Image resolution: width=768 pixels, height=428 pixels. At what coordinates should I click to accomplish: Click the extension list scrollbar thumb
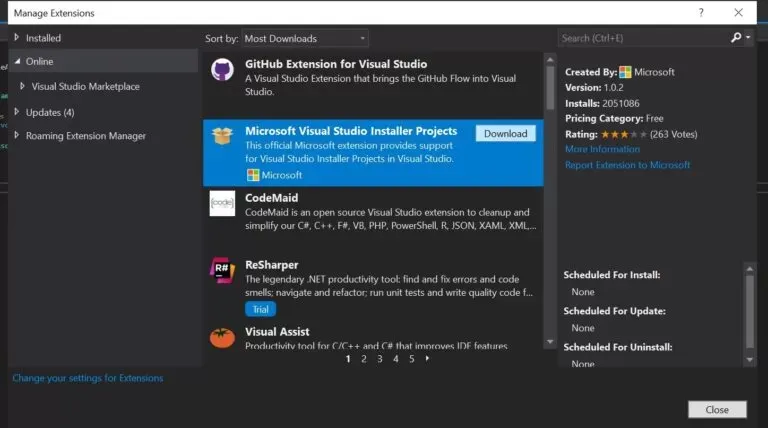[550, 88]
